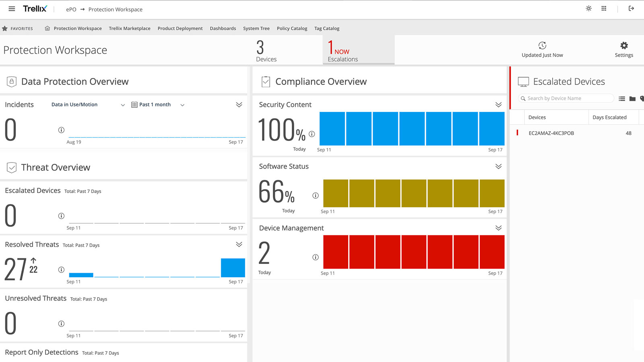644x362 pixels.
Task: Expand the Security Content section chevron
Action: (498, 105)
